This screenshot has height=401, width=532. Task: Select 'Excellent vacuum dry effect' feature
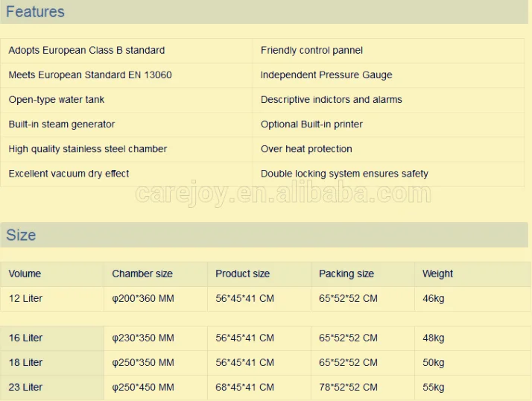coord(69,174)
